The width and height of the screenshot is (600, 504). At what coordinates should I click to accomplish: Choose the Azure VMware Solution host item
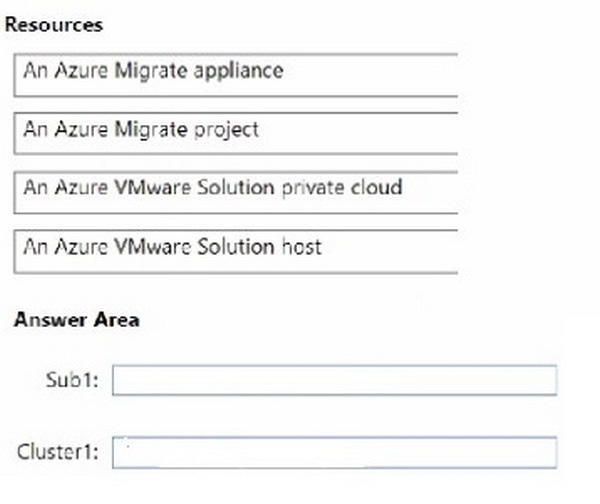pyautogui.click(x=236, y=251)
